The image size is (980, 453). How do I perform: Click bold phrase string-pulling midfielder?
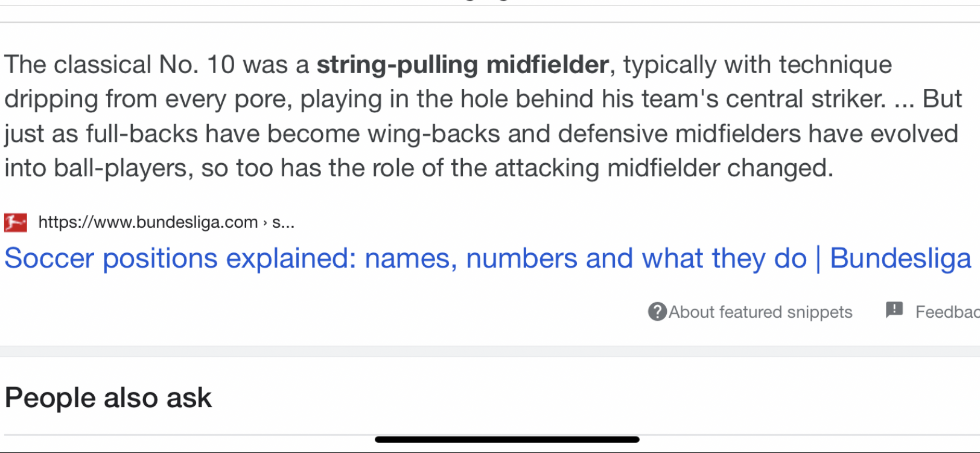click(463, 65)
